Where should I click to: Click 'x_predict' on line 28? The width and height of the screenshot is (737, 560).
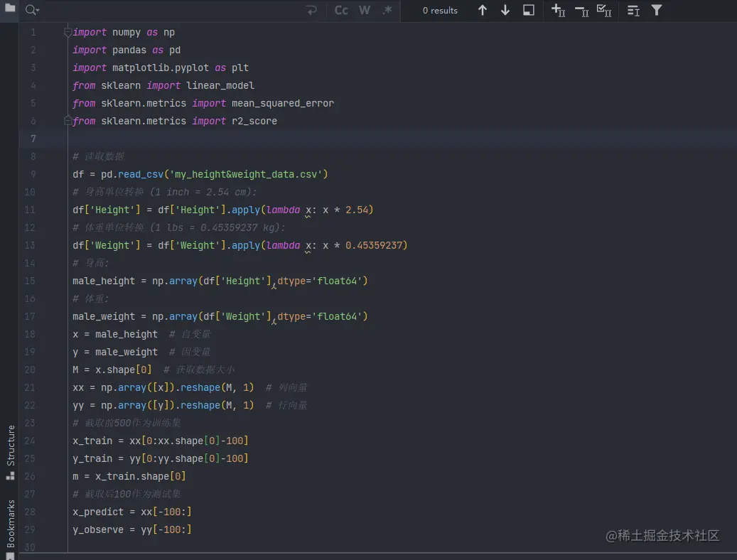(x=98, y=512)
